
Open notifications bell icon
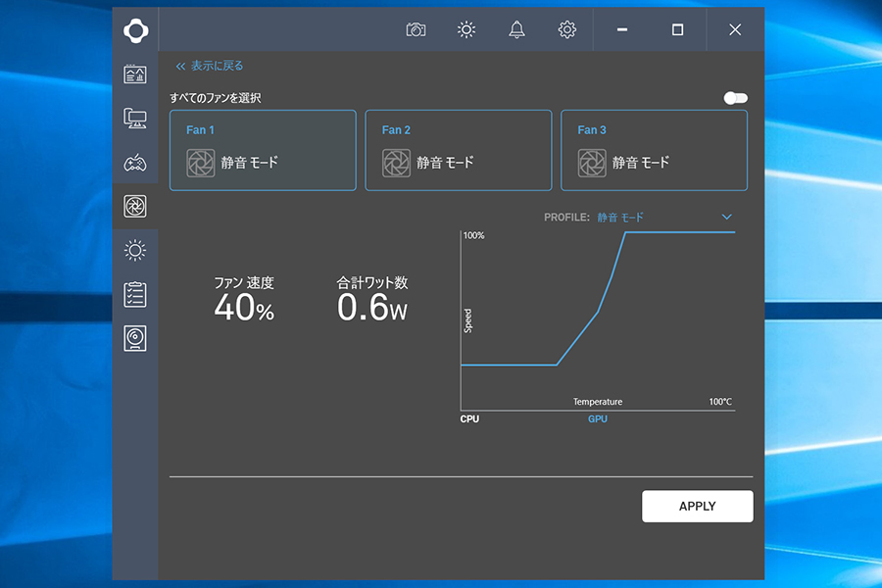click(516, 29)
